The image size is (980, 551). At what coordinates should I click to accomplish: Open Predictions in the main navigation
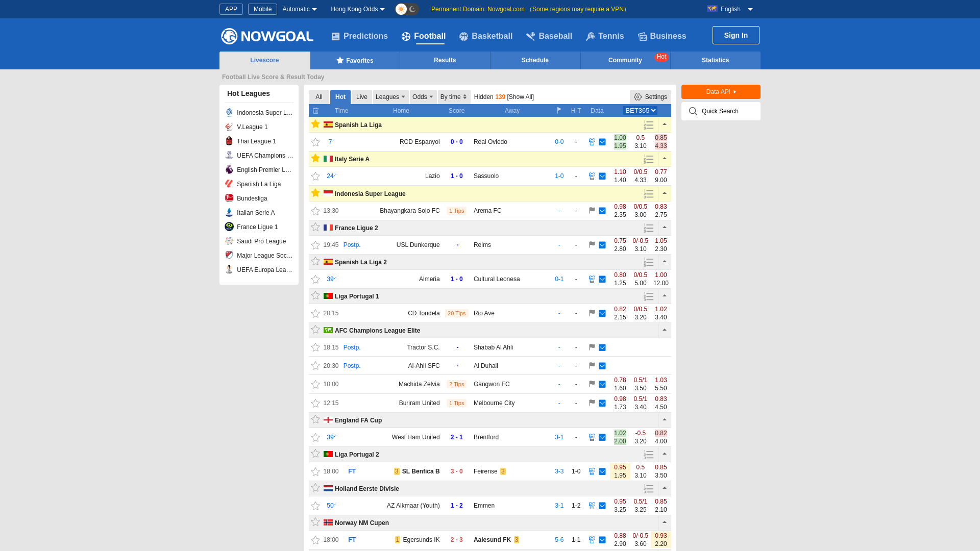359,36
